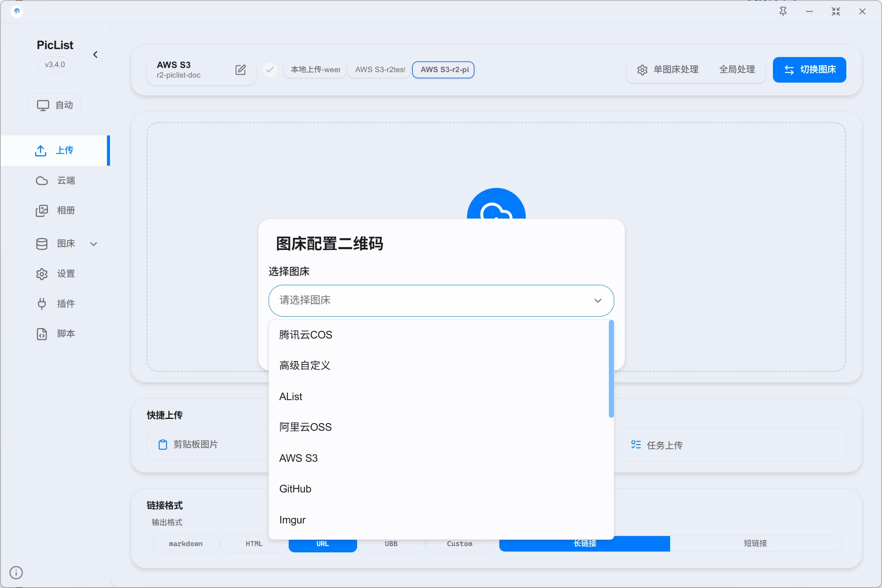Image resolution: width=882 pixels, height=588 pixels.
Task: Select 腾讯云COS from the dropdown list
Action: [439, 335]
